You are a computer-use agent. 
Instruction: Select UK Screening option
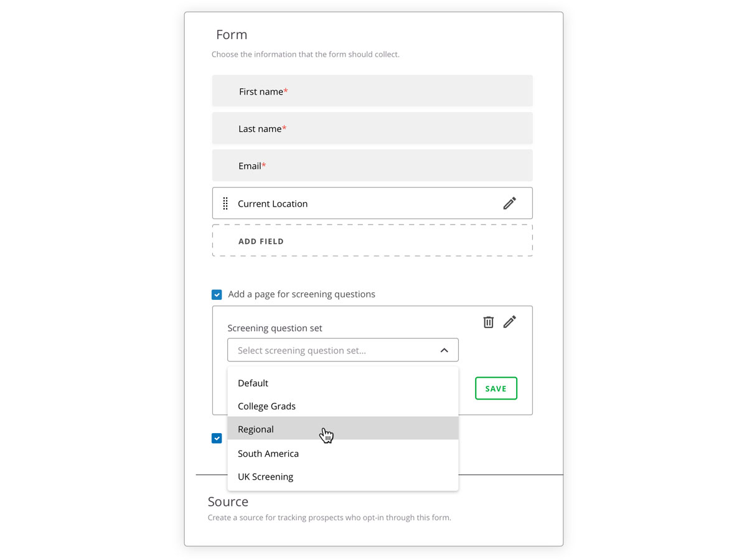[343, 477]
